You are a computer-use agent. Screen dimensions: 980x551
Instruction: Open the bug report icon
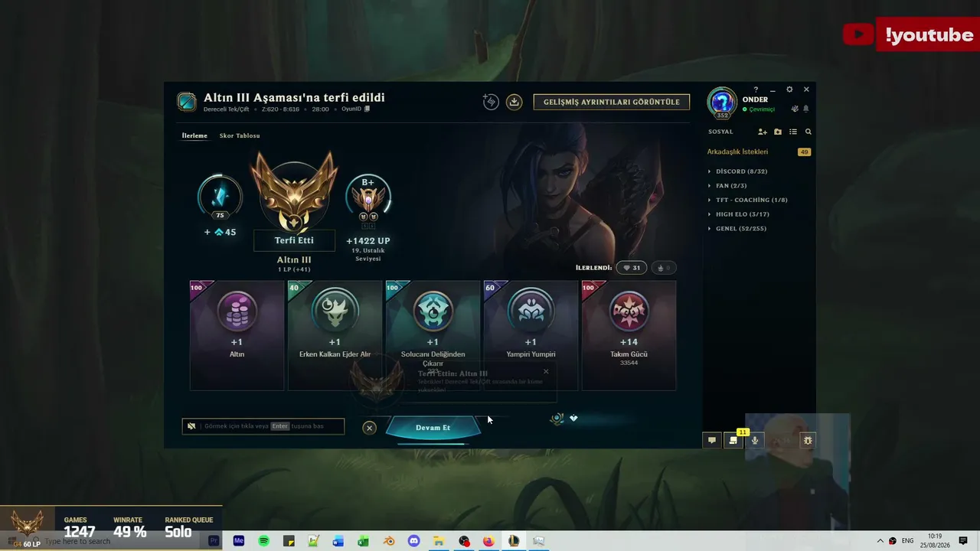(x=808, y=440)
